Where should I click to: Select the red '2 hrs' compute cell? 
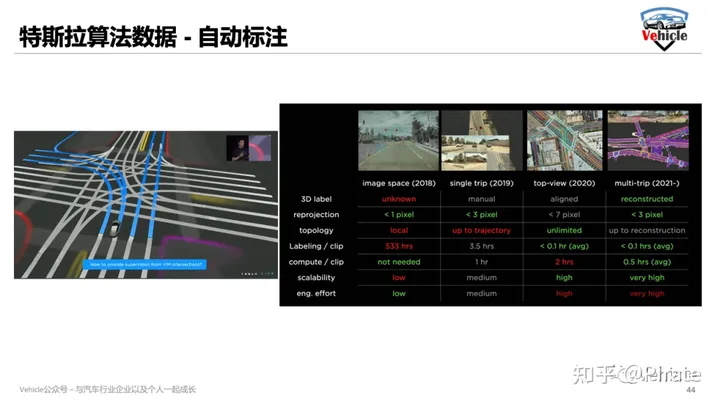click(564, 262)
